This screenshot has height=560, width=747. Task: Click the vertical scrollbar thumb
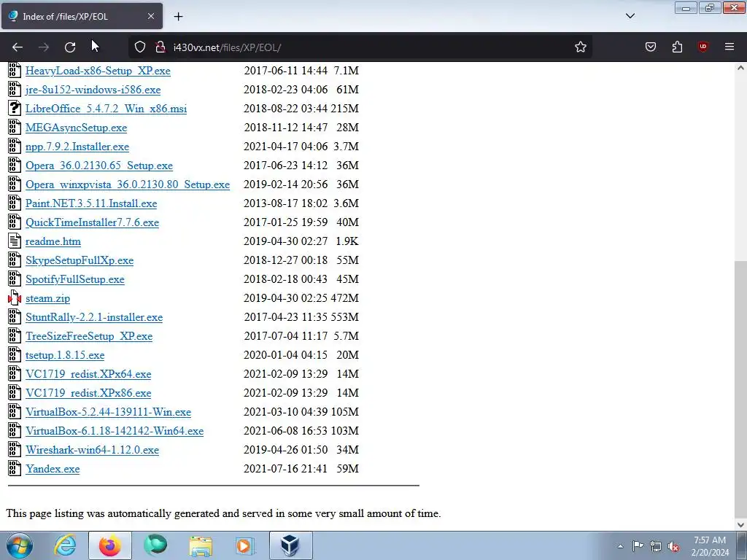(740, 388)
